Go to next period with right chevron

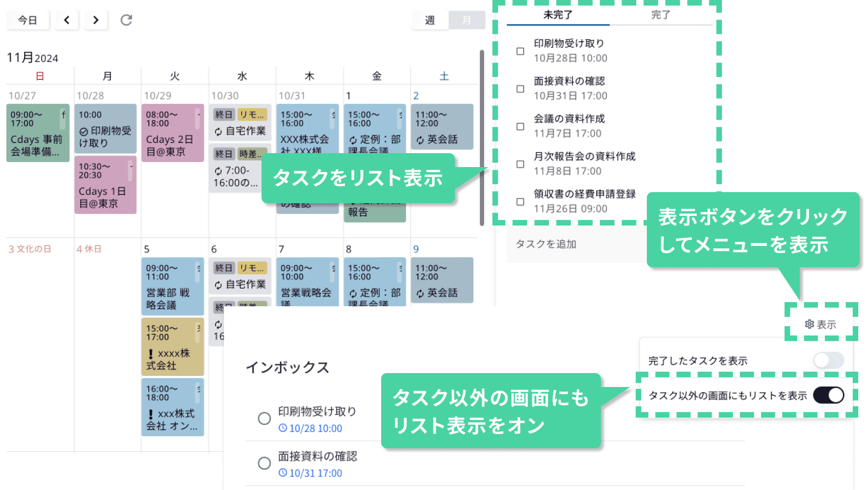pyautogui.click(x=96, y=20)
